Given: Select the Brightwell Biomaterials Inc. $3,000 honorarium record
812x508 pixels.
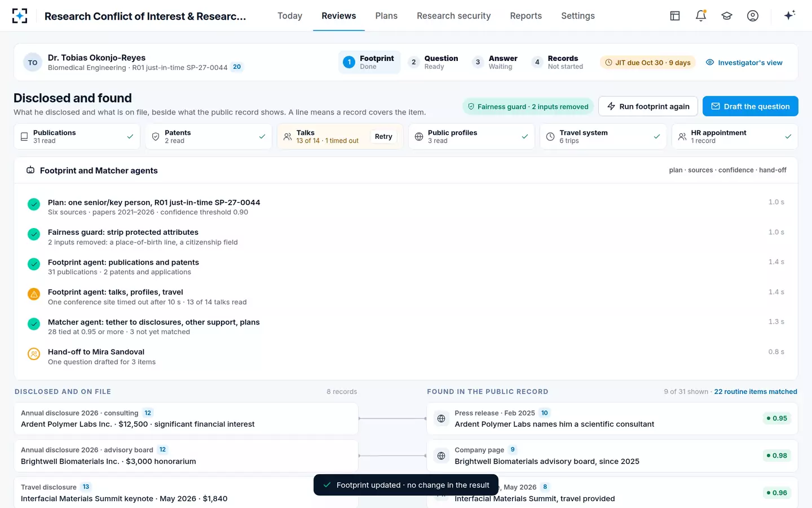Looking at the screenshot, I should [186, 456].
